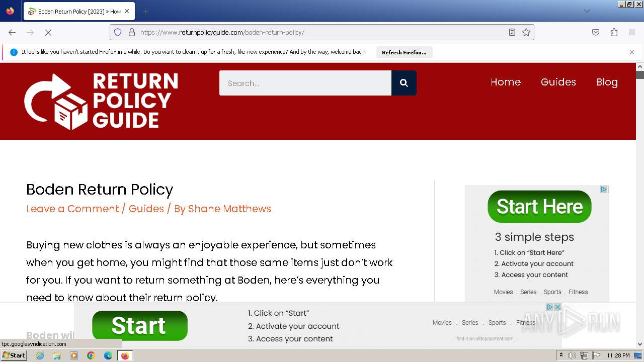Viewport: 644px width, 362px height.
Task: Click the volume speaker tray icon
Action: (x=572, y=355)
